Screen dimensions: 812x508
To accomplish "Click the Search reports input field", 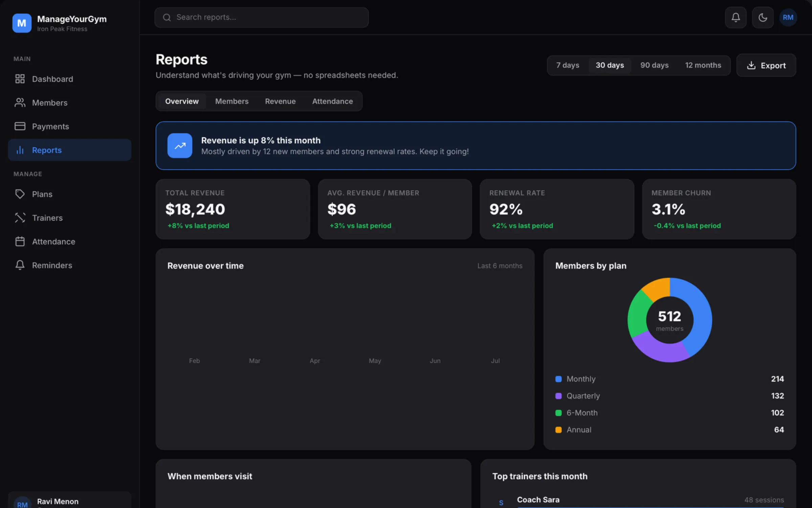I will pyautogui.click(x=261, y=17).
